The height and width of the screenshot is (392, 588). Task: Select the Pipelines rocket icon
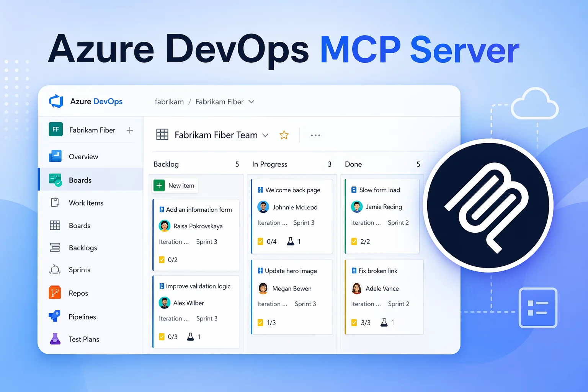(x=55, y=316)
